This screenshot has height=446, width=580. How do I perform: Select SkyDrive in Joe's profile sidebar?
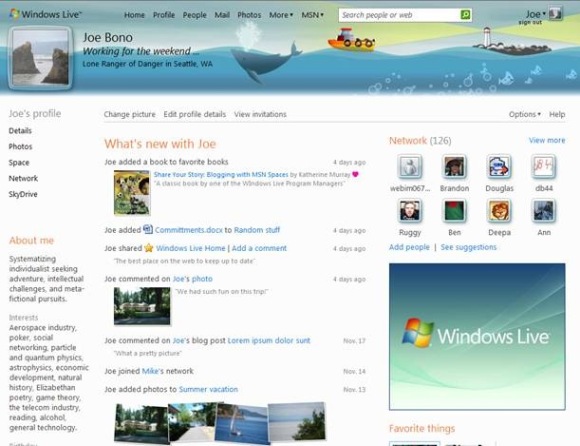click(x=23, y=194)
